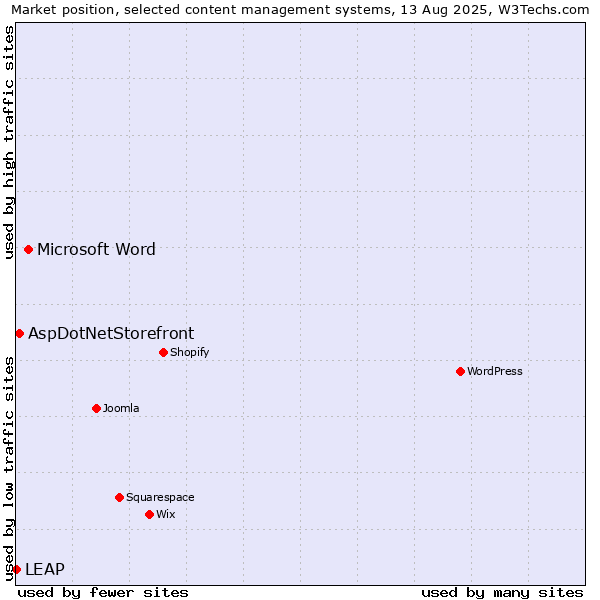Pick the Squarespace red marker

click(x=119, y=497)
